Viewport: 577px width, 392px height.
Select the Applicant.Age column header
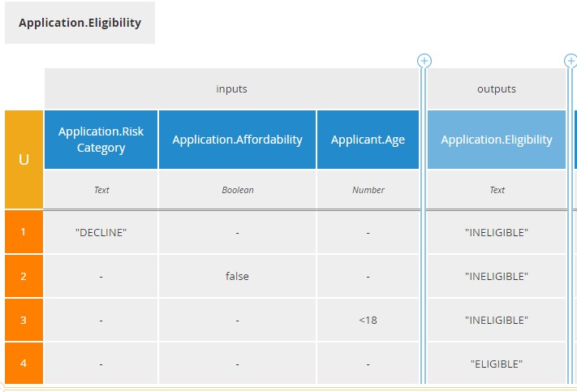[368, 140]
